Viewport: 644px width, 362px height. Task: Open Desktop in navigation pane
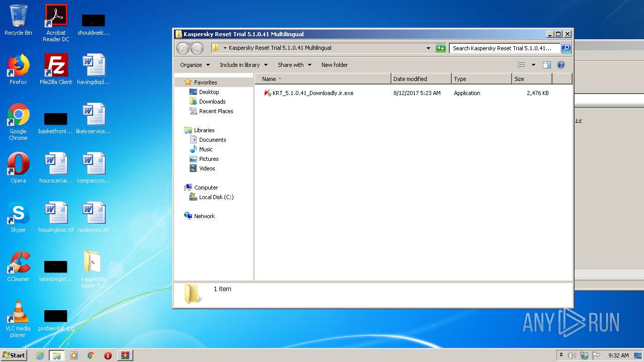pyautogui.click(x=209, y=92)
